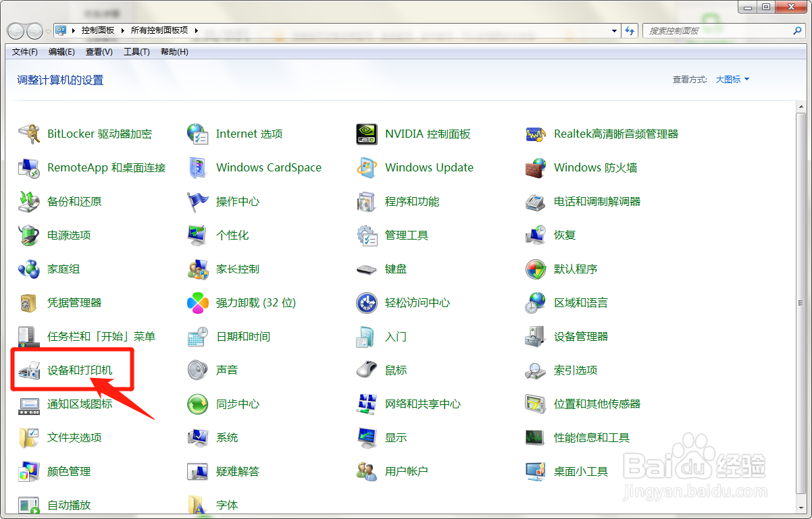Open the 工具(T) menu

pyautogui.click(x=136, y=52)
